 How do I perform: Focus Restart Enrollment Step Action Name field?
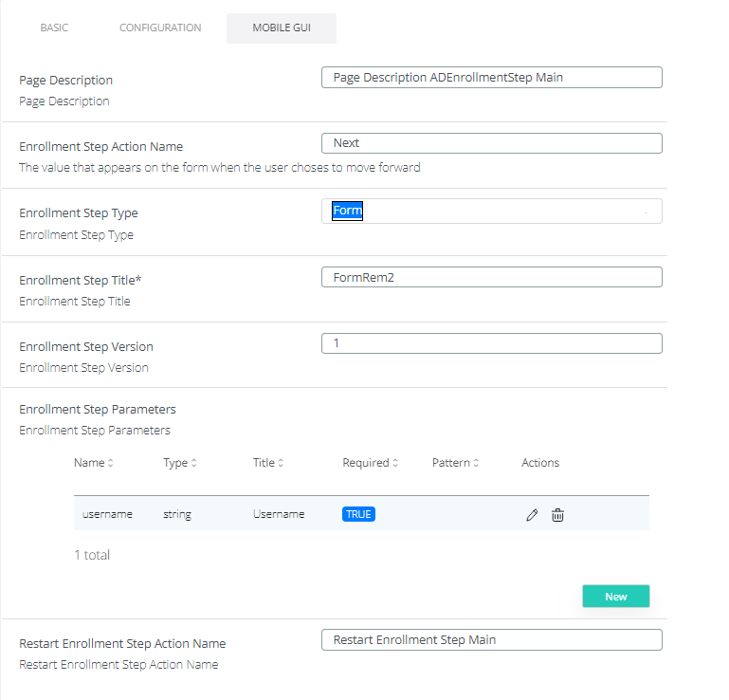click(x=491, y=640)
